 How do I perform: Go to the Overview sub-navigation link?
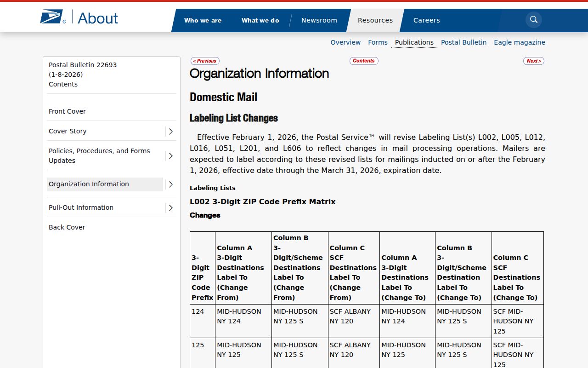coord(345,42)
